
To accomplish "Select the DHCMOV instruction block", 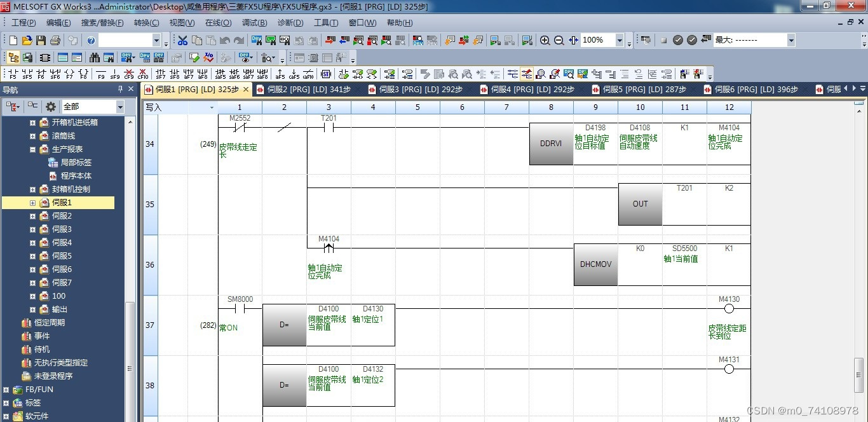I will click(595, 264).
